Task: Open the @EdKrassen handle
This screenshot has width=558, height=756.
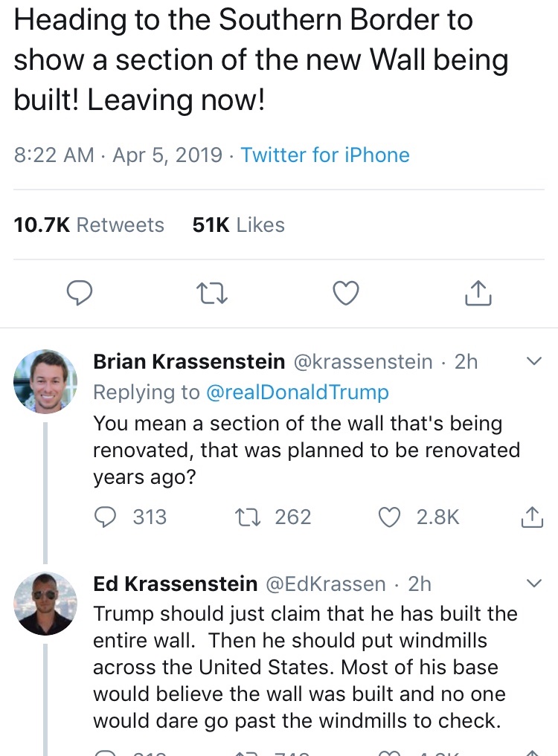Action: pyautogui.click(x=327, y=584)
